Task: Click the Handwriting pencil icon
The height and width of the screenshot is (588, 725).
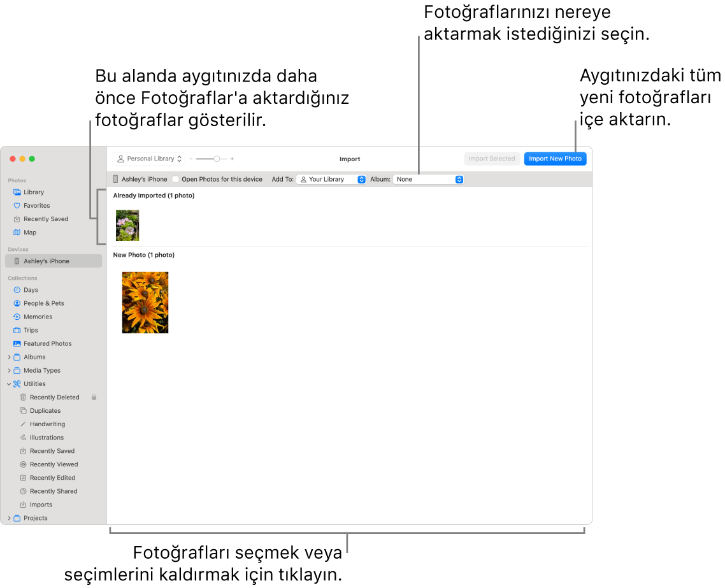Action: [x=23, y=424]
